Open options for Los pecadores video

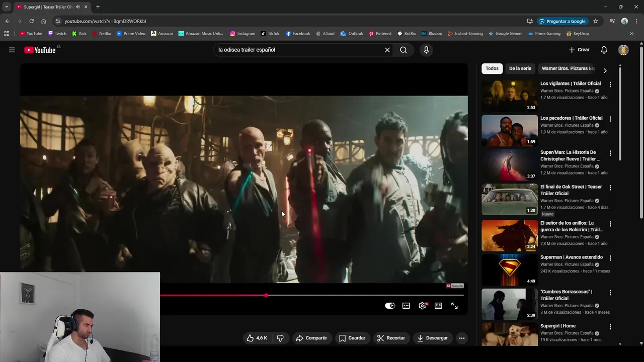(x=610, y=119)
